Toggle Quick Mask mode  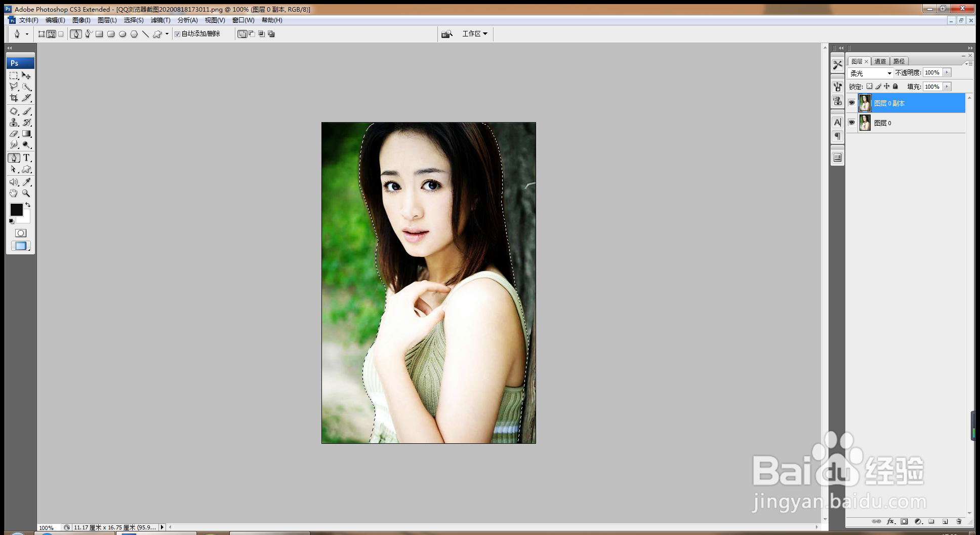[x=21, y=233]
